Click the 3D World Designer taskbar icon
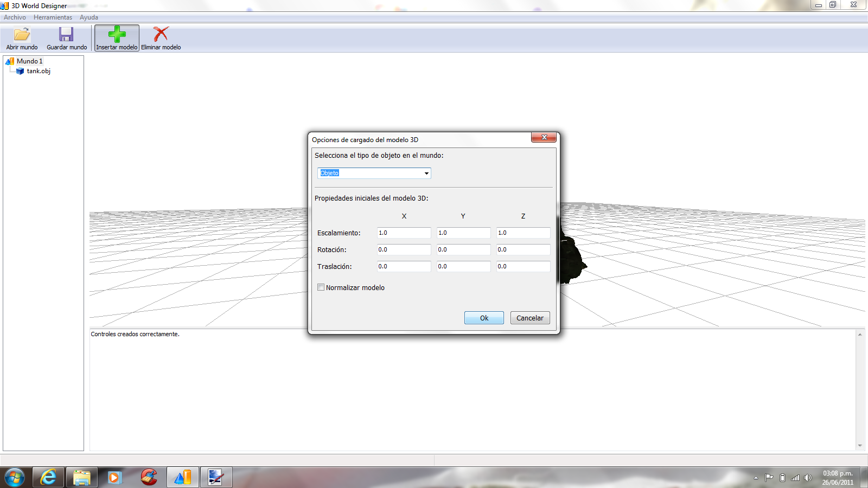 [x=183, y=478]
